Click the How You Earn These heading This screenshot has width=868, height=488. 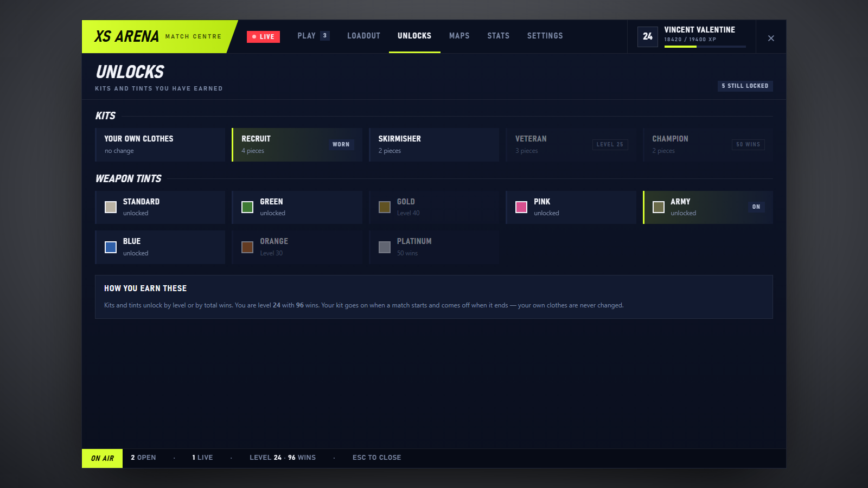(x=145, y=288)
